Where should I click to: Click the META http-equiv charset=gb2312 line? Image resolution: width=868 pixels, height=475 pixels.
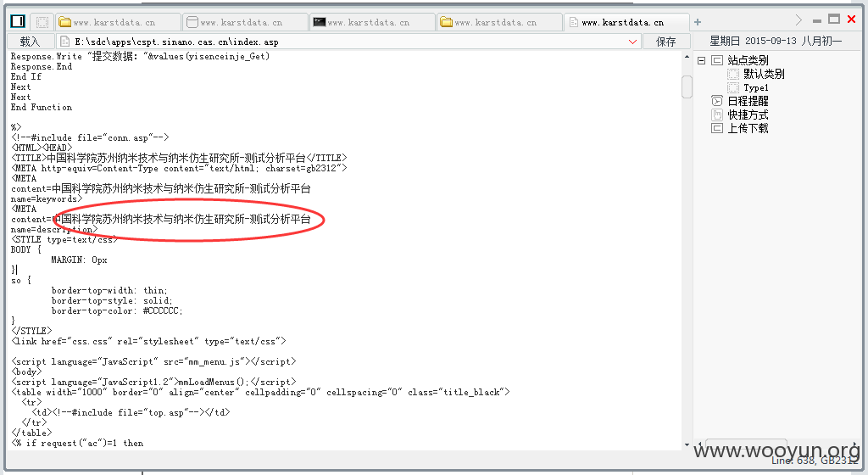(179, 168)
